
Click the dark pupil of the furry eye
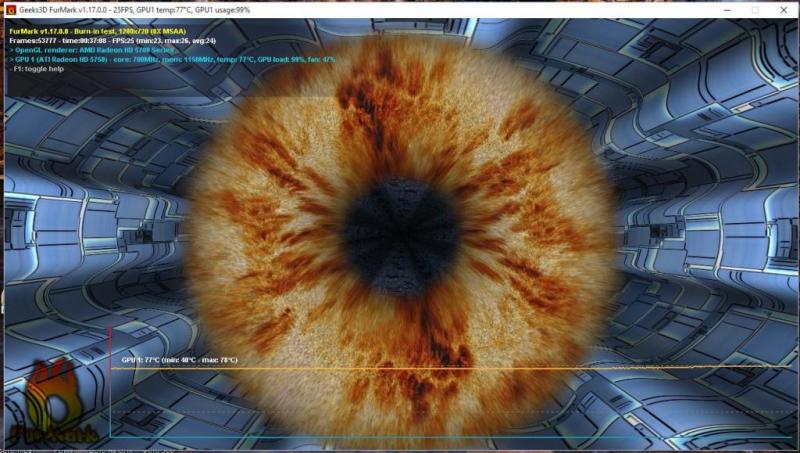click(x=399, y=231)
